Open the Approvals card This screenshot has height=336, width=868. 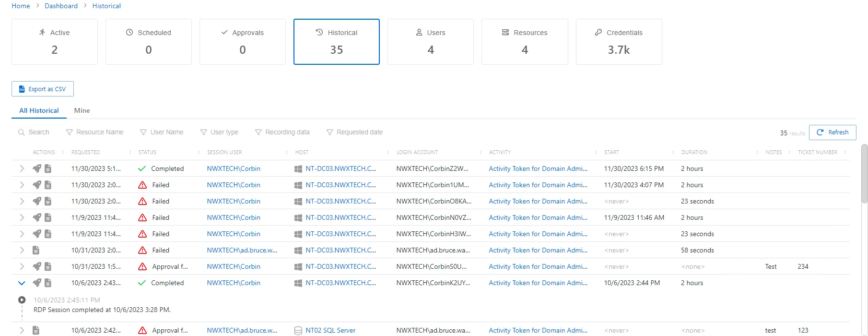pyautogui.click(x=243, y=42)
